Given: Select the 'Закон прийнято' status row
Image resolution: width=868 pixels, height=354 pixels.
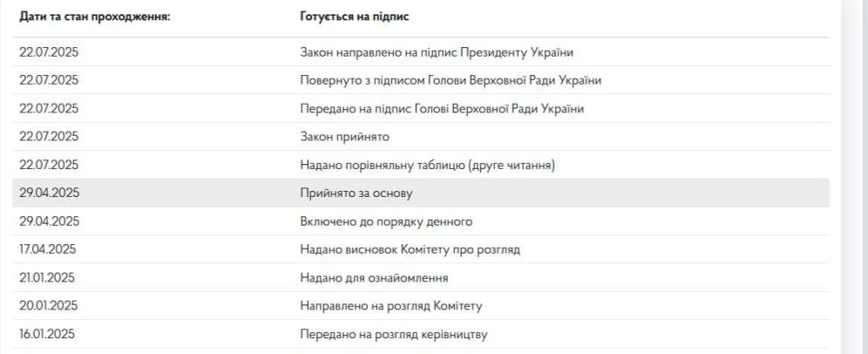Looking at the screenshot, I should [344, 137].
